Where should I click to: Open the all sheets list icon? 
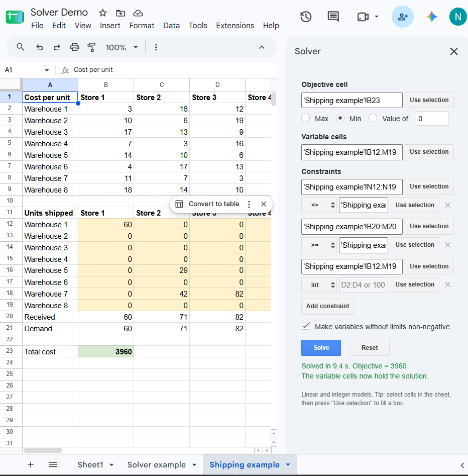point(53,464)
